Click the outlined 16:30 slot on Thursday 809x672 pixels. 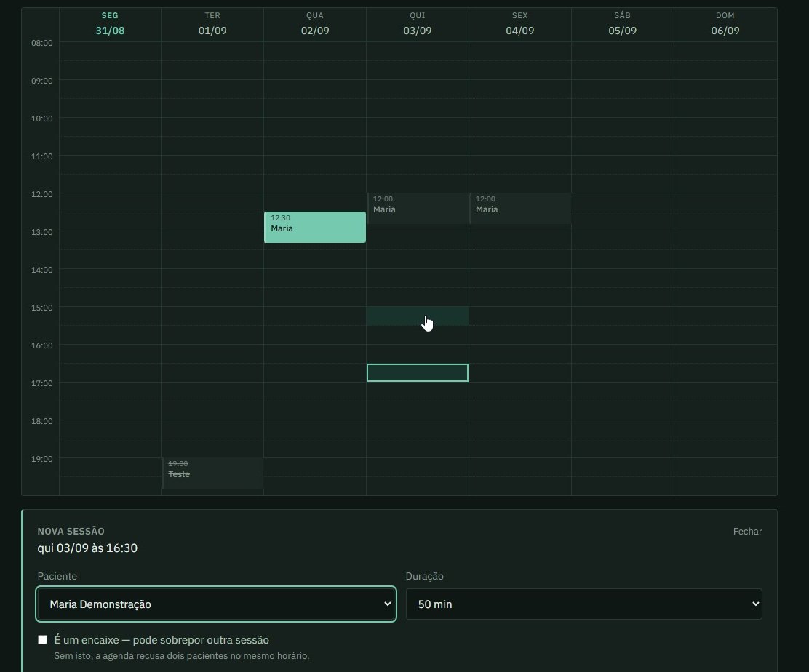click(418, 372)
